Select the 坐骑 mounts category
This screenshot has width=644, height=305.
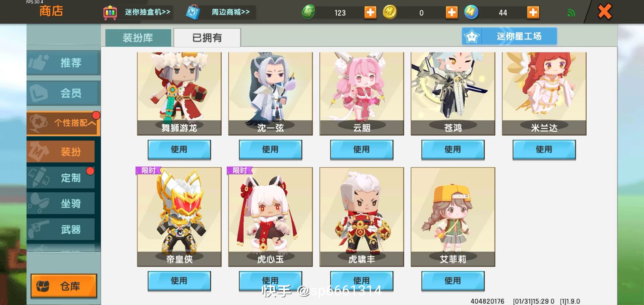pos(61,203)
